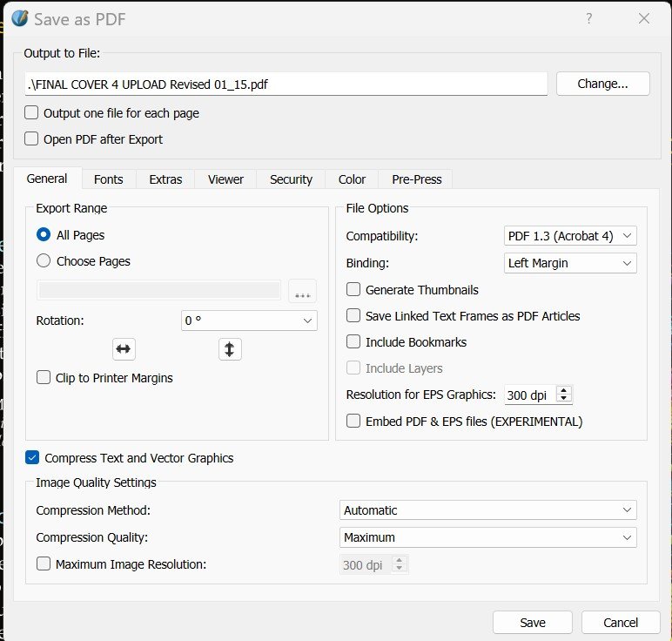Click the help question mark icon

(x=589, y=18)
